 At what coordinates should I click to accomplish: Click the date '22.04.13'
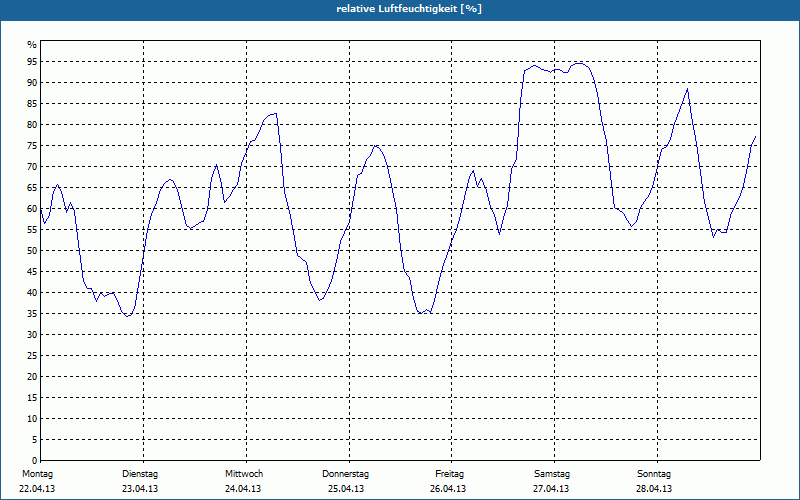37,489
